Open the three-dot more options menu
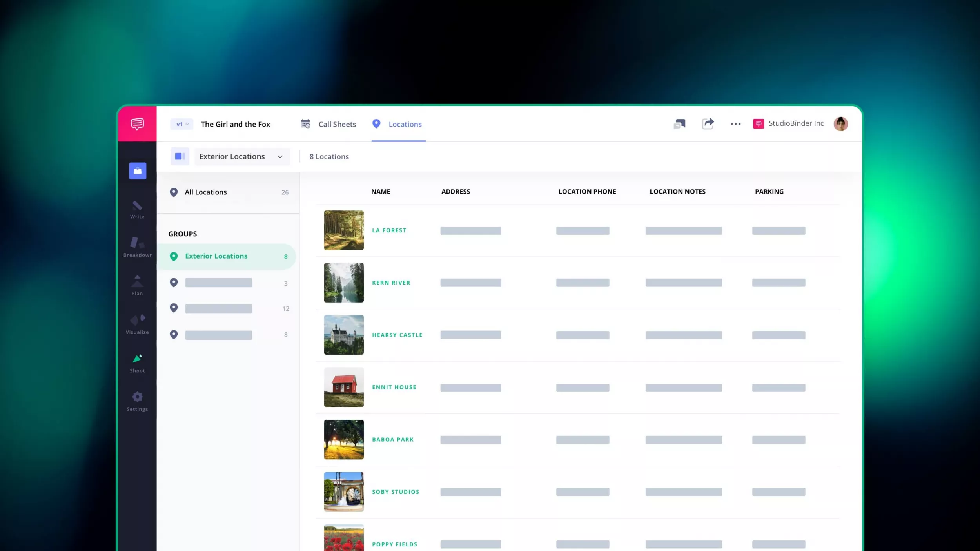This screenshot has width=980, height=551. (x=735, y=124)
